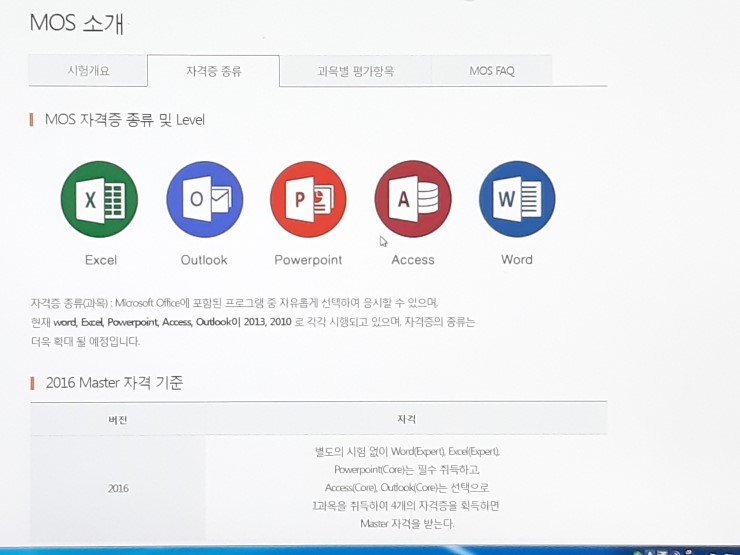Image resolution: width=740 pixels, height=555 pixels.
Task: Switch to the 과목별 평가항목 tab
Action: tap(355, 71)
